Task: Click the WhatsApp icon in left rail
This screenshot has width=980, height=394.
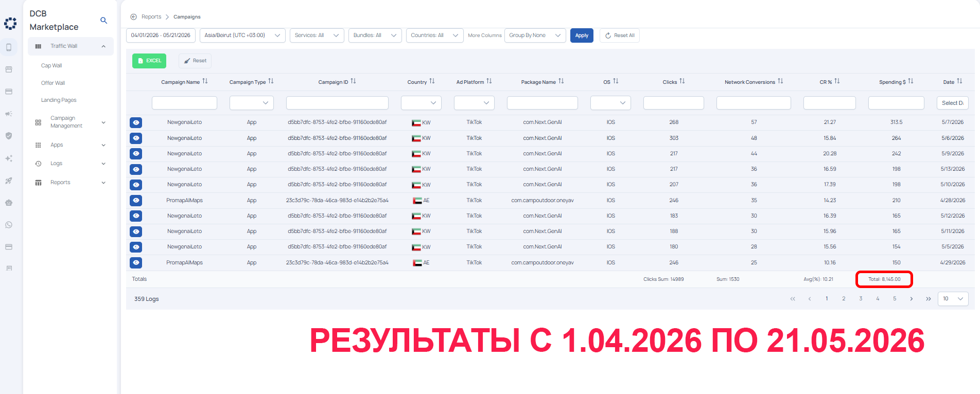Action: (x=9, y=225)
